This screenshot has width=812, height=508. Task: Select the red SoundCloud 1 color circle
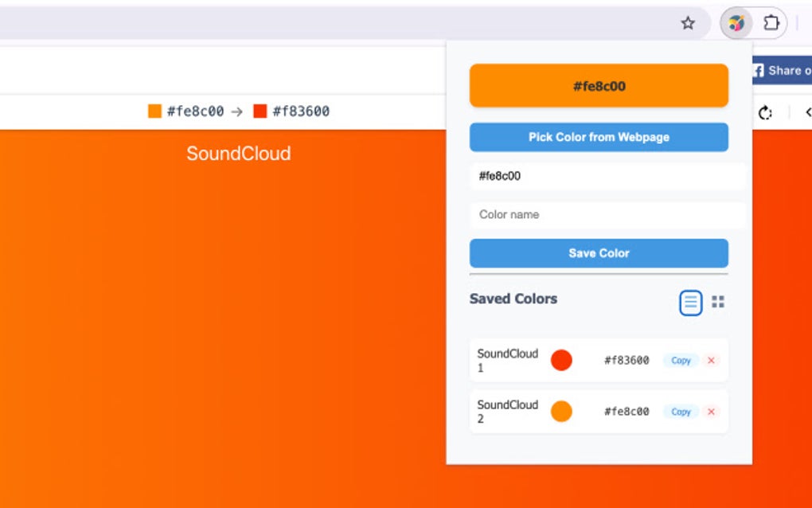(x=561, y=361)
